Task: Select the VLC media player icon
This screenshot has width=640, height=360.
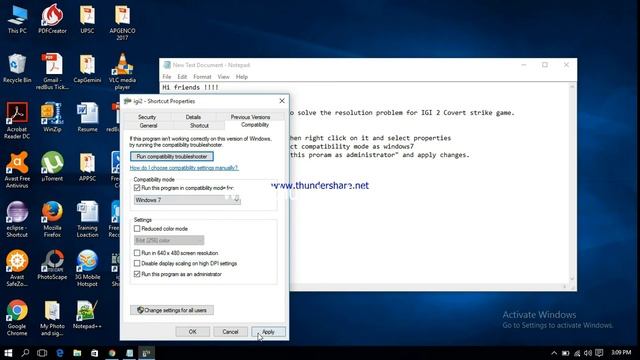Action: pyautogui.click(x=122, y=72)
